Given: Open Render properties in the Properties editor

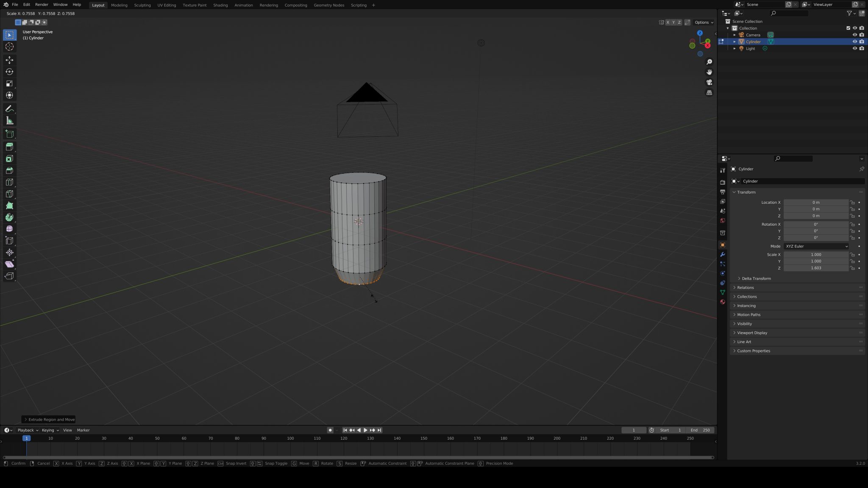Looking at the screenshot, I should click(x=723, y=182).
